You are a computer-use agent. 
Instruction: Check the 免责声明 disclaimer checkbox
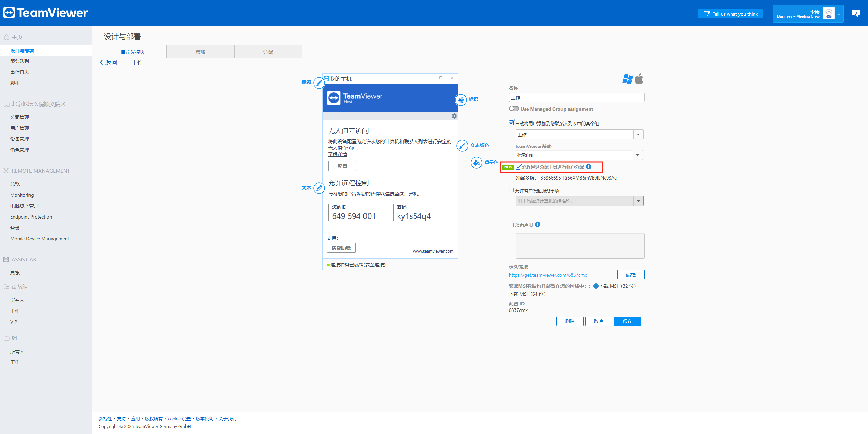pos(511,225)
